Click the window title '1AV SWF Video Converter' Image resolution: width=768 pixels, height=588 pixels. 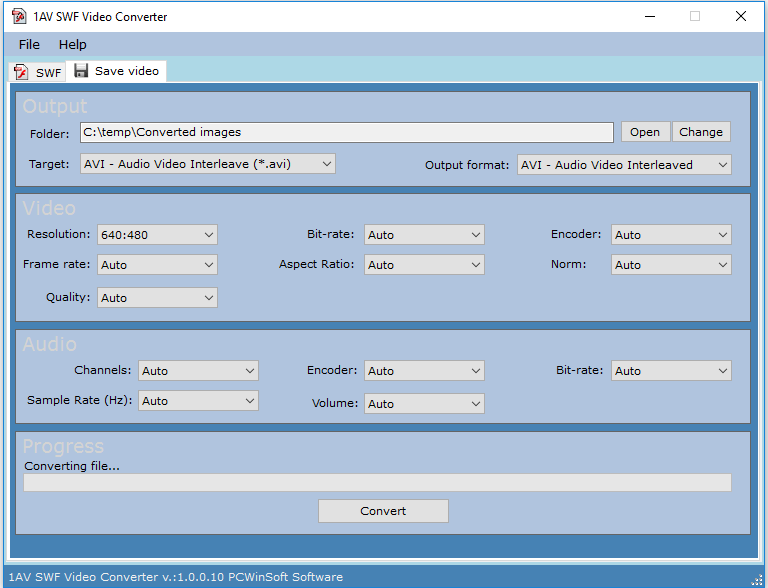point(100,17)
